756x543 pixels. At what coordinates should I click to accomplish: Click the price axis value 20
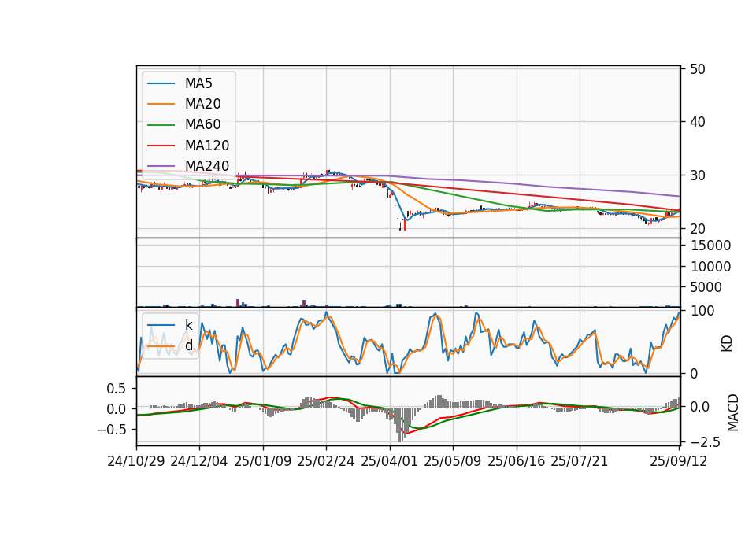pos(698,229)
